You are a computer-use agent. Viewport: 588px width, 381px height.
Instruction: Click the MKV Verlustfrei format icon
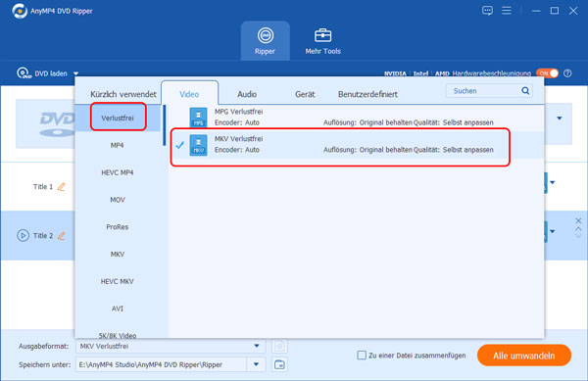(x=198, y=145)
